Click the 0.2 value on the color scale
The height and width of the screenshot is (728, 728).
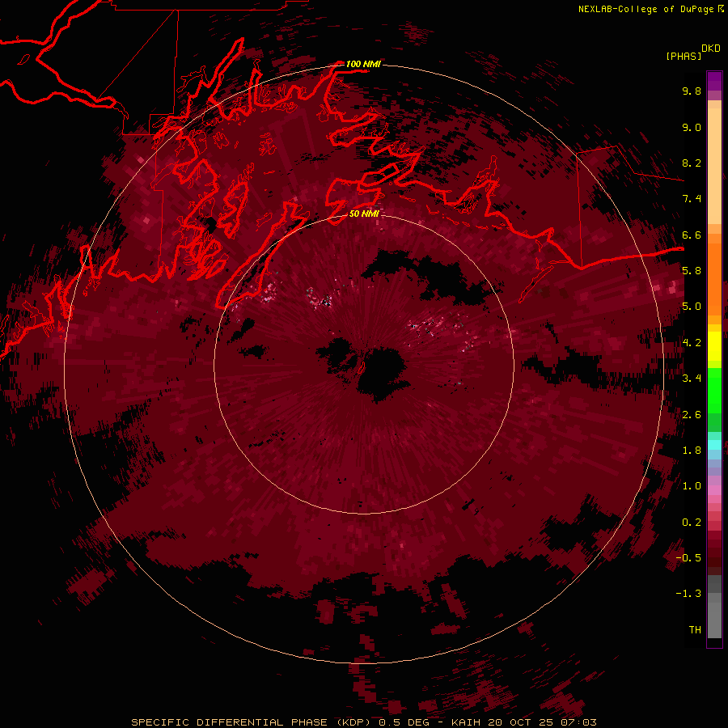coord(692,523)
